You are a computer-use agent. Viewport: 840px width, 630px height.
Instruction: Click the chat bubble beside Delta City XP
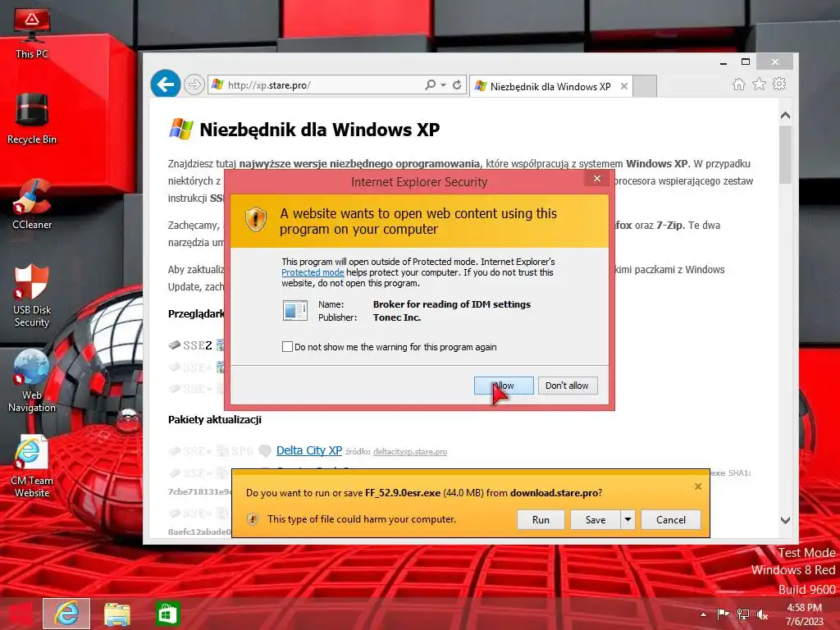(265, 451)
